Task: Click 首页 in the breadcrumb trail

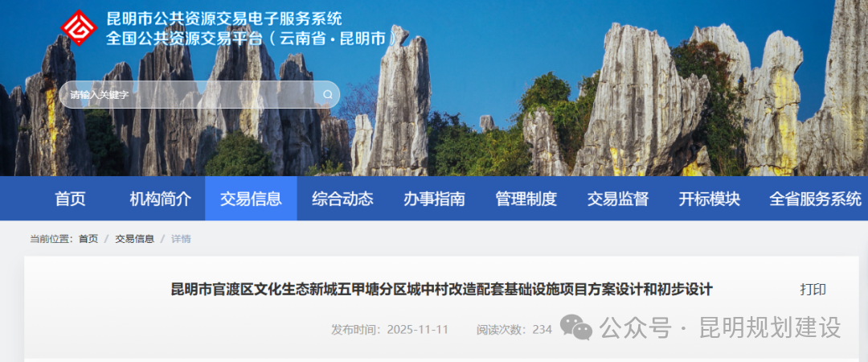Action: [x=88, y=239]
